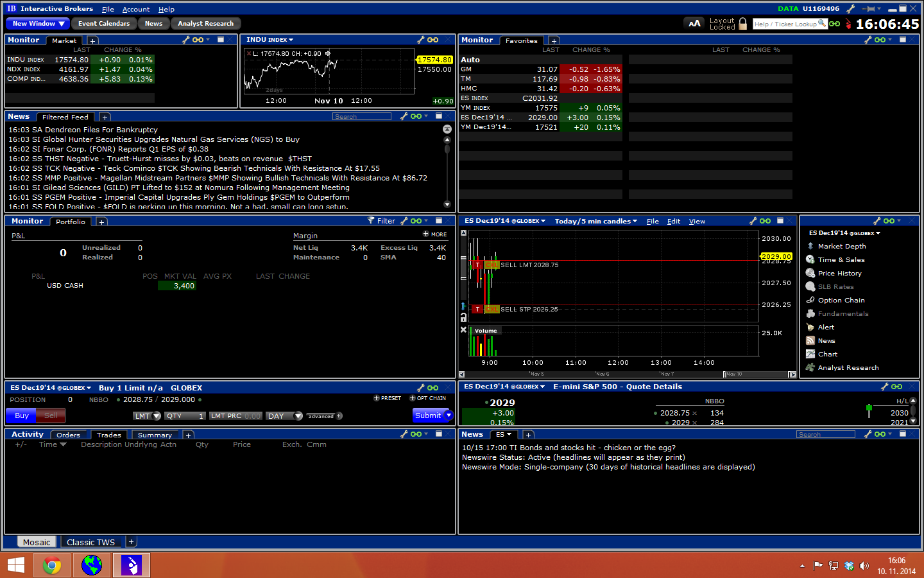
Task: Click the T button on SELL LMT order
Action: tap(477, 265)
